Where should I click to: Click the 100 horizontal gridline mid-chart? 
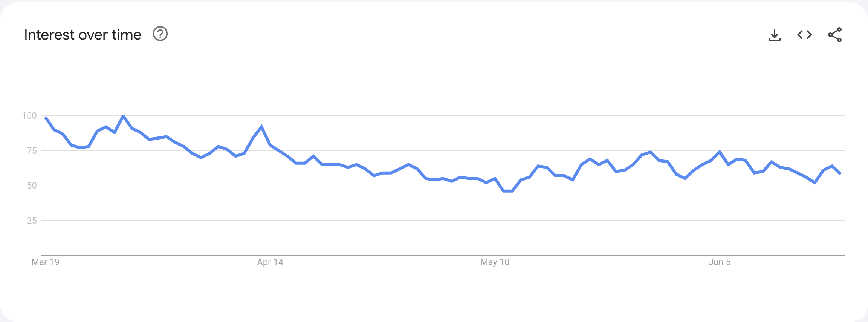point(443,116)
